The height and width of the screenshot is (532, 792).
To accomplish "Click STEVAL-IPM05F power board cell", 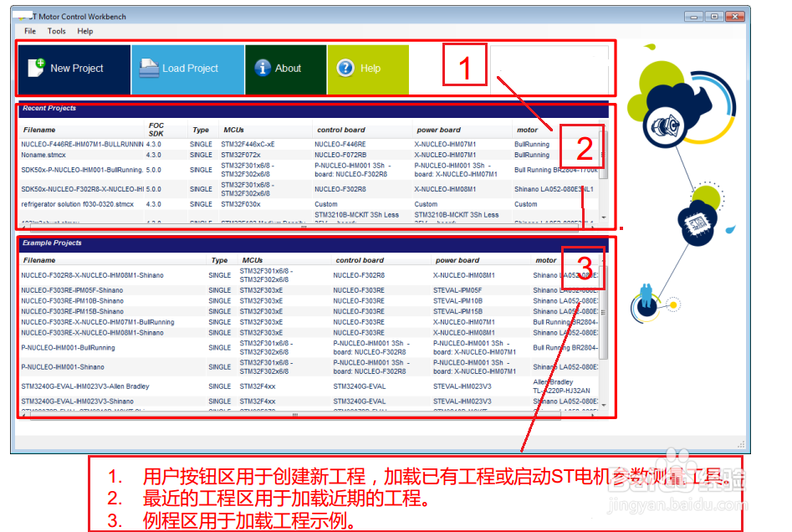I will [457, 290].
